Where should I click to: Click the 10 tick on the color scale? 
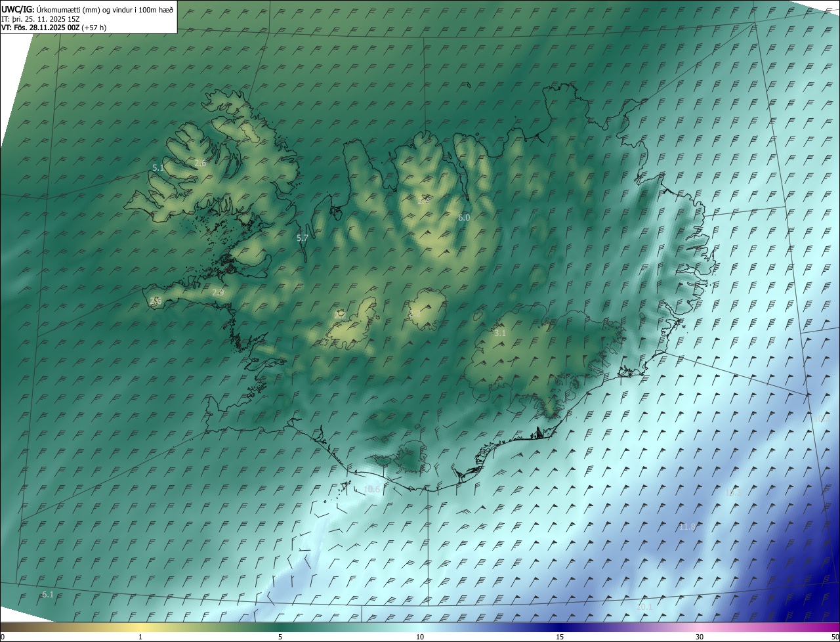click(420, 637)
